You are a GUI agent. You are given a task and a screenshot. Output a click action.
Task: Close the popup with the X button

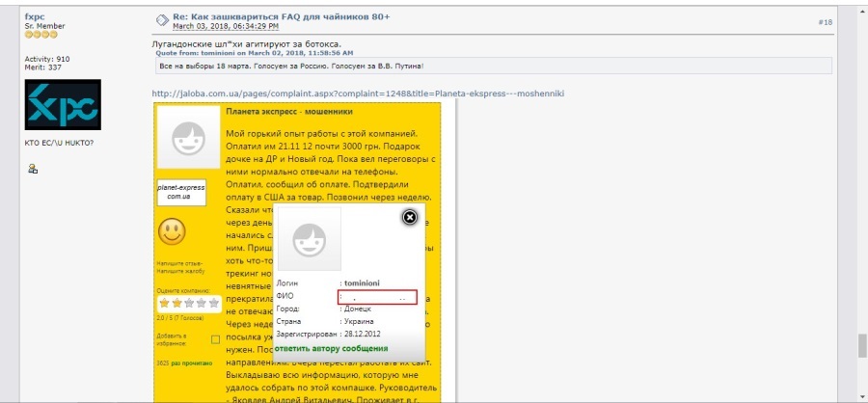(409, 218)
